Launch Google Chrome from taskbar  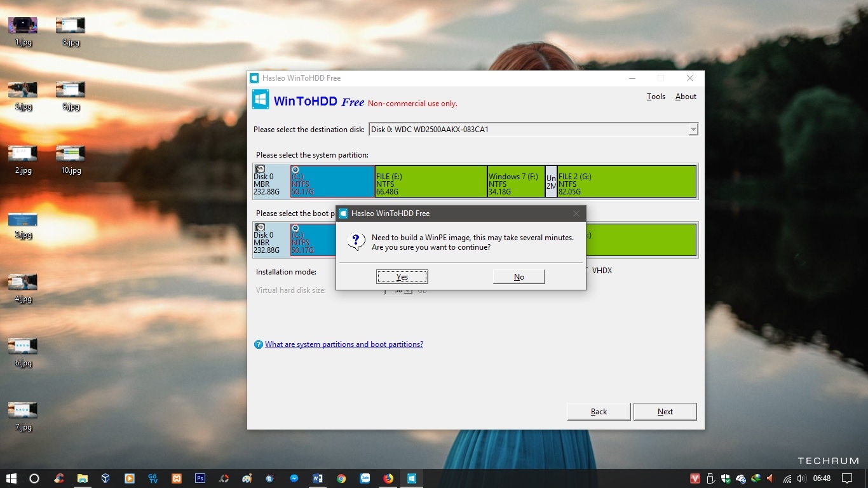(341, 478)
